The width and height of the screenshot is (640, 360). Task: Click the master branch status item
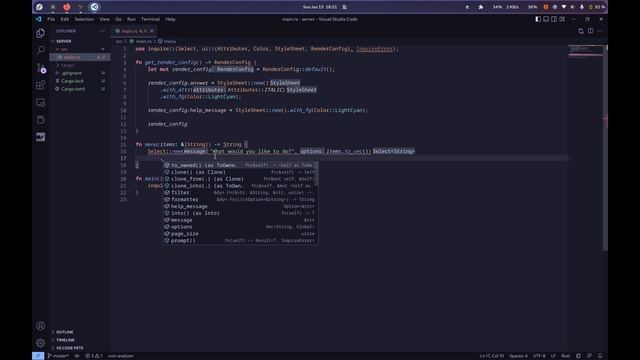click(x=58, y=356)
